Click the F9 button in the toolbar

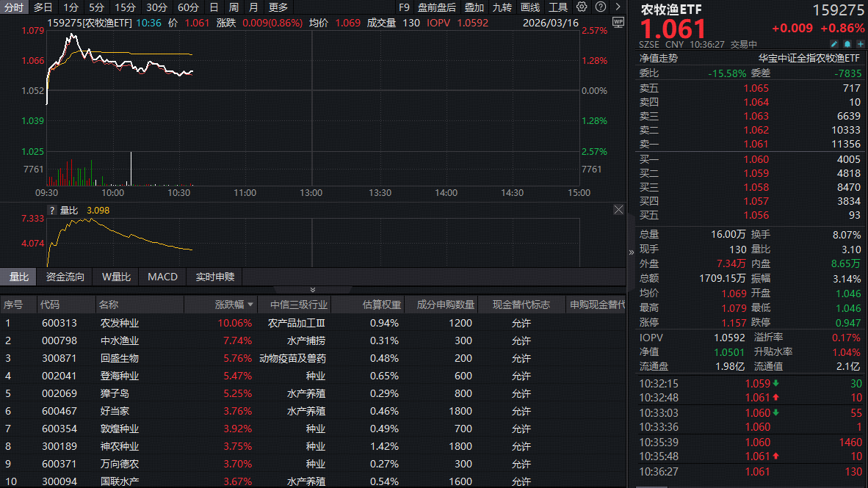tap(404, 7)
